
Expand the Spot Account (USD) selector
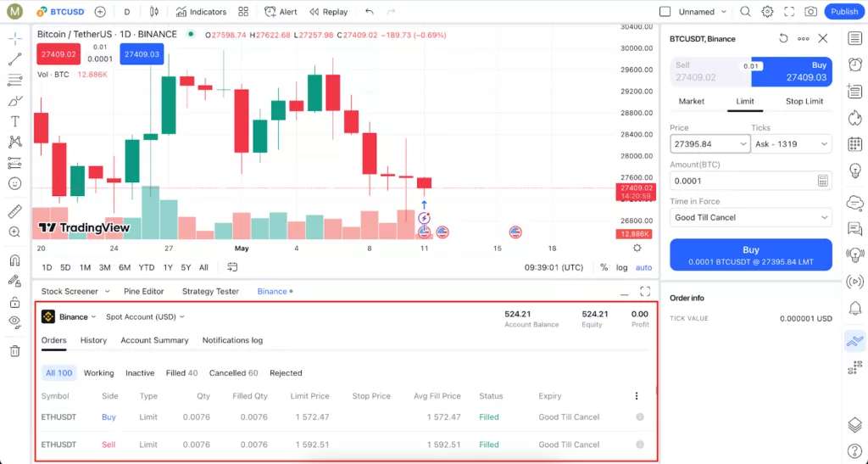click(145, 316)
